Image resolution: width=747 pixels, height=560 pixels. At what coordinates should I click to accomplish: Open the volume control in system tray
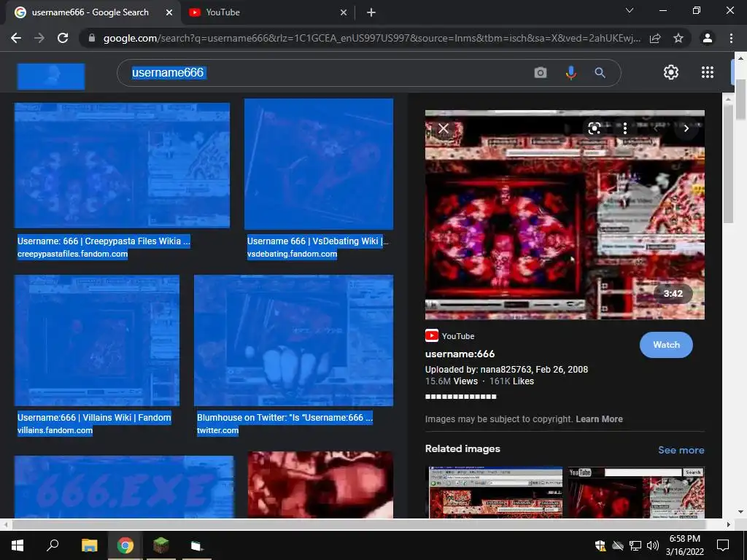(653, 545)
